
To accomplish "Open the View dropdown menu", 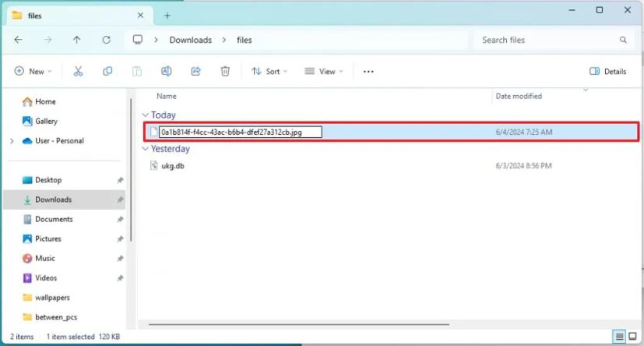I will click(324, 72).
